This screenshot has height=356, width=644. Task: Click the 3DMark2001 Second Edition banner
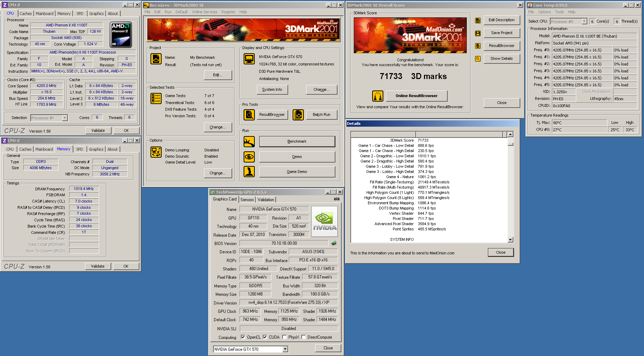243,30
